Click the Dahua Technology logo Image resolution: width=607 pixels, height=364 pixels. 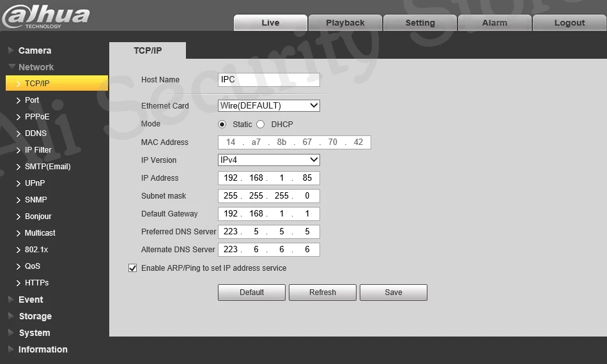45,17
